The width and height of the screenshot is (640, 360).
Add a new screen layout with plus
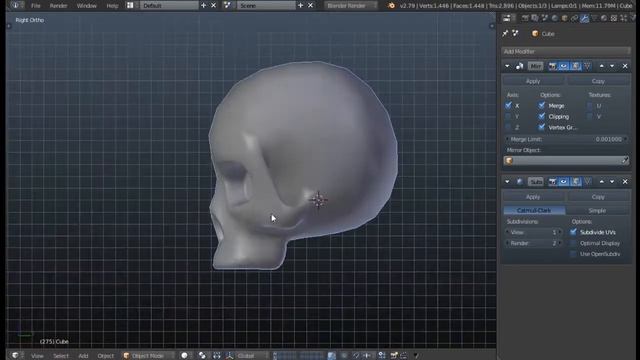203,5
